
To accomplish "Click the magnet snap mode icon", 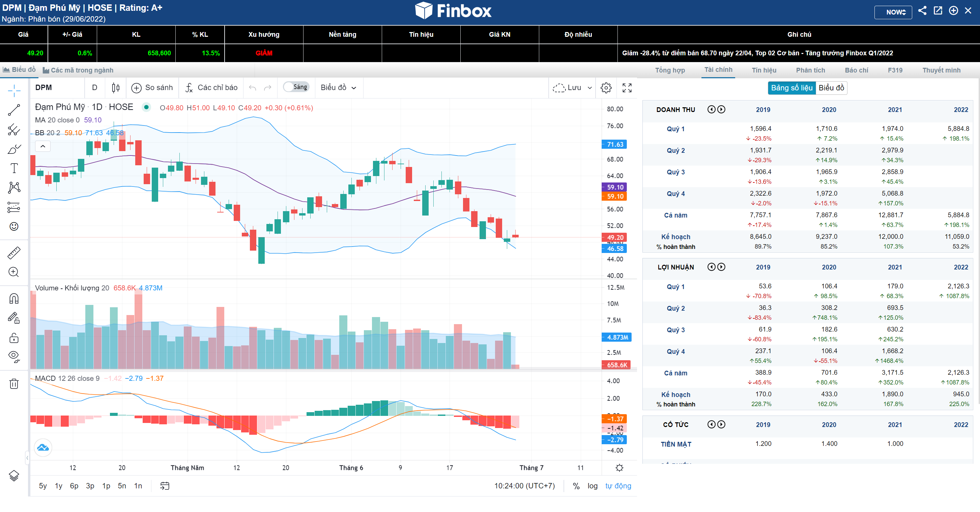I will click(x=14, y=298).
